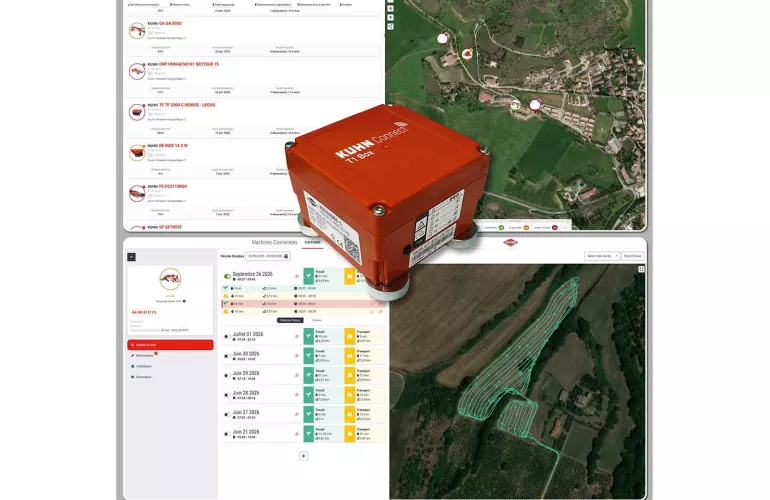Switch to the Machines Connectées tab
Image resolution: width=770 pixels, height=500 pixels.
(275, 242)
